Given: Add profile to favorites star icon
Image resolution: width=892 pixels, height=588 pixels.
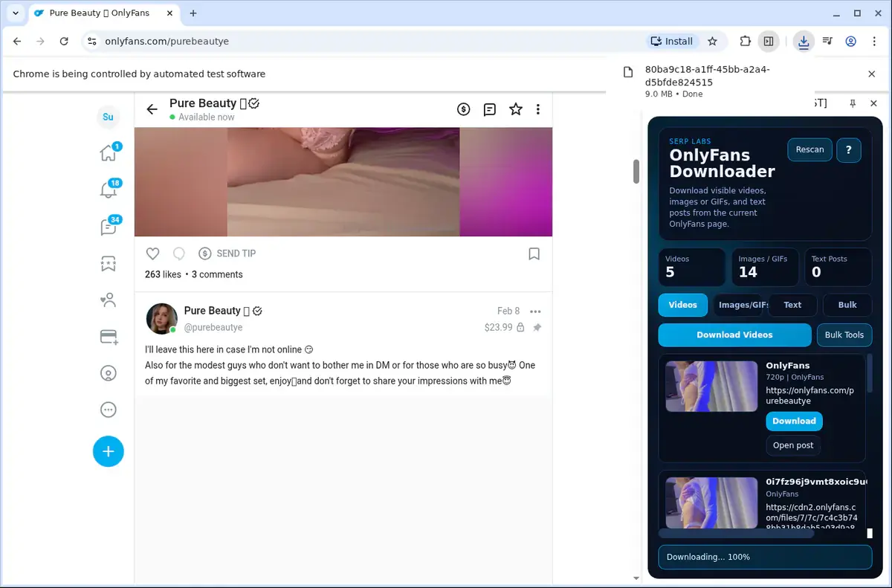Looking at the screenshot, I should 516,109.
